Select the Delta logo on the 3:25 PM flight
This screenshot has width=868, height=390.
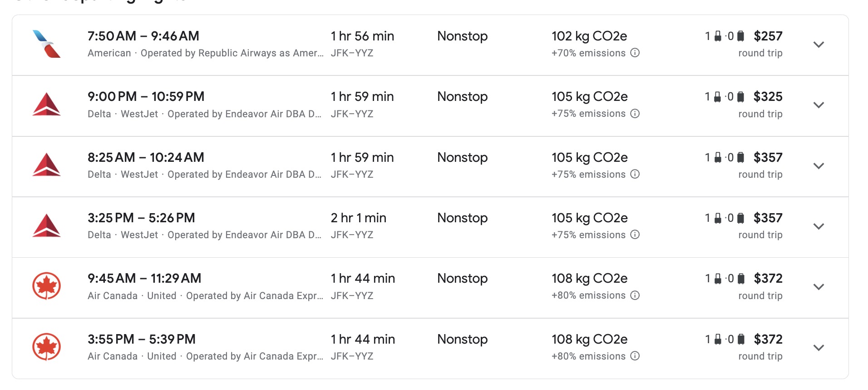point(45,226)
